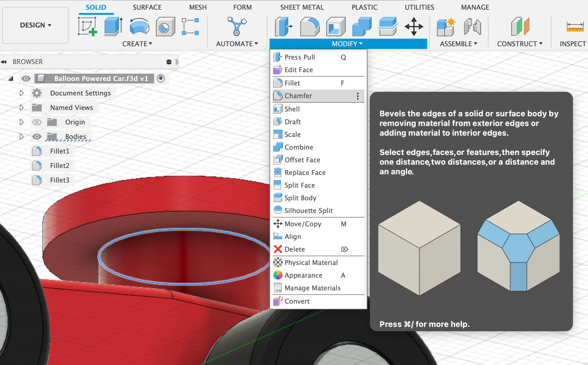Expand the Named Views tree node
This screenshot has height=365, width=588.
(21, 108)
